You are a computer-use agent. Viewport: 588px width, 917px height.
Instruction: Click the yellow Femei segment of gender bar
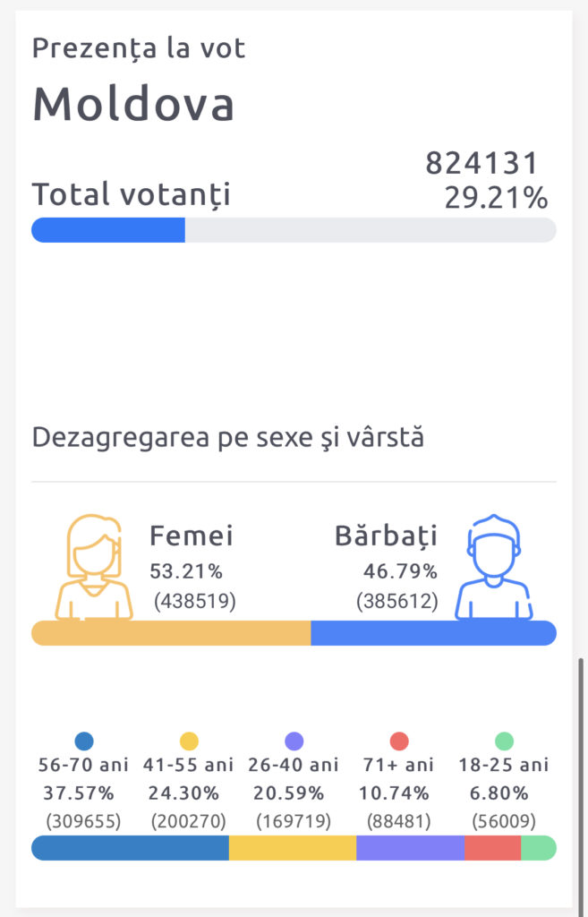(171, 633)
